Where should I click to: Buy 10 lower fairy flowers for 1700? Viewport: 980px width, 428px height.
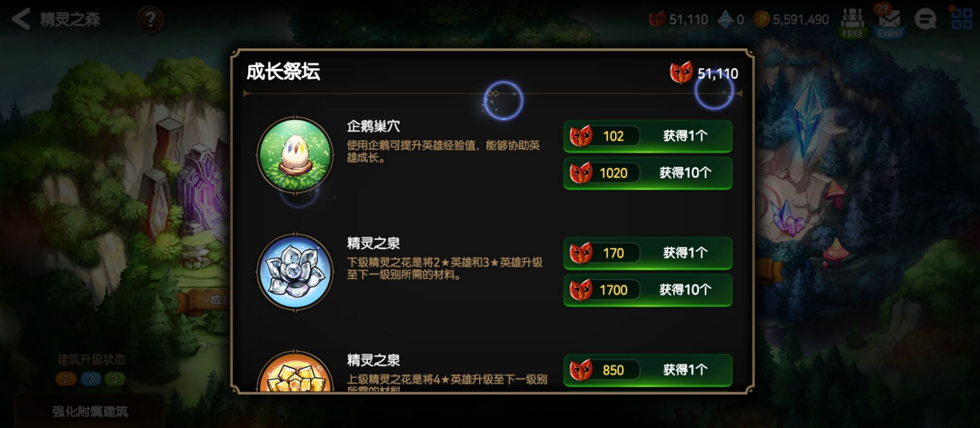pyautogui.click(x=648, y=290)
